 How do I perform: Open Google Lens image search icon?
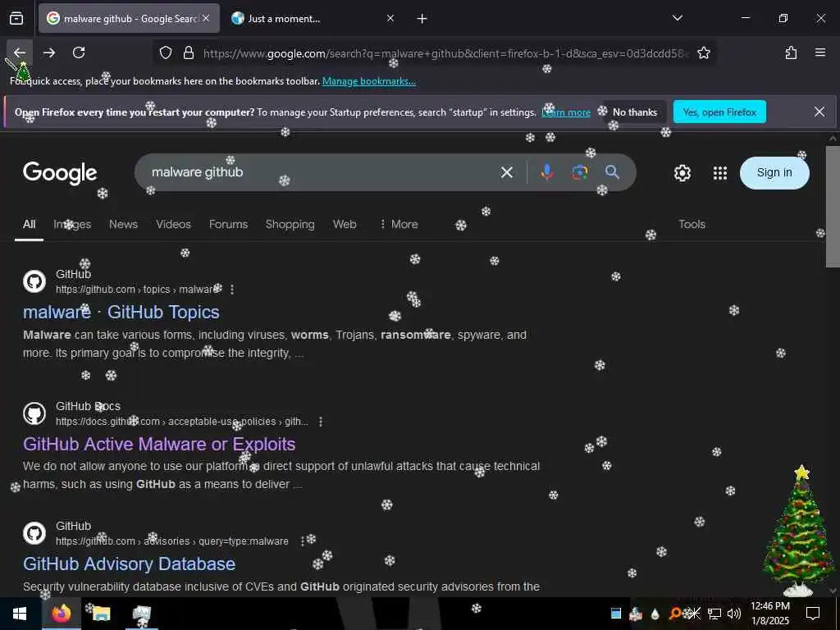coord(580,172)
